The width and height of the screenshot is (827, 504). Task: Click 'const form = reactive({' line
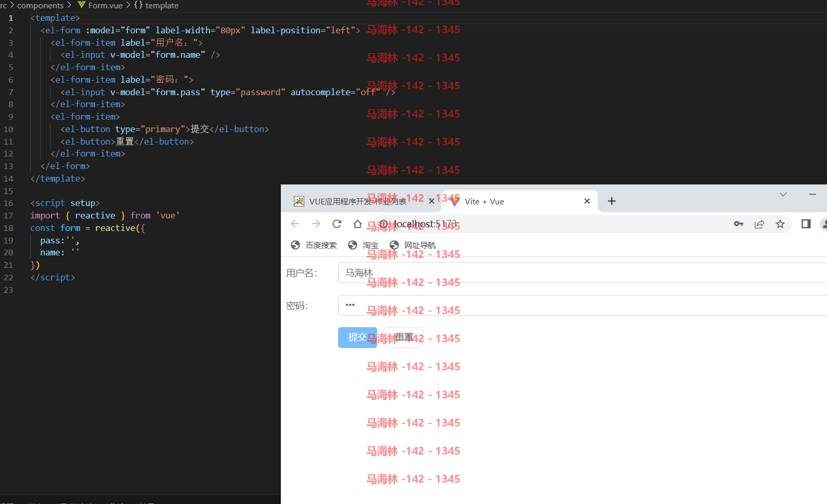pos(87,228)
